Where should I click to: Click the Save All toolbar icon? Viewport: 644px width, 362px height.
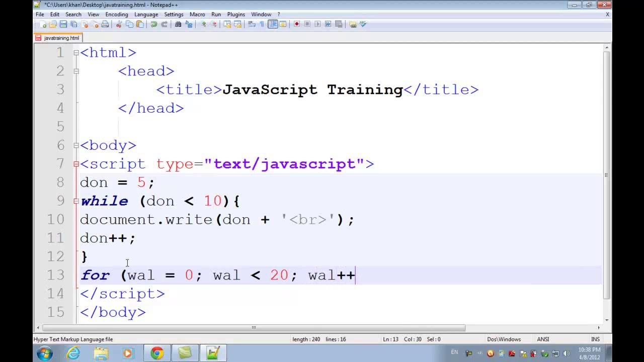(73, 24)
